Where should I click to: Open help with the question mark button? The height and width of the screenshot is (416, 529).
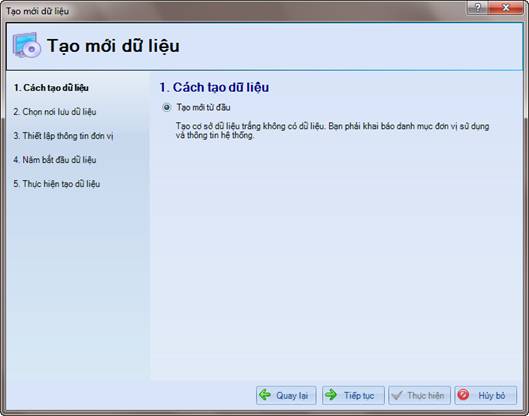click(477, 8)
